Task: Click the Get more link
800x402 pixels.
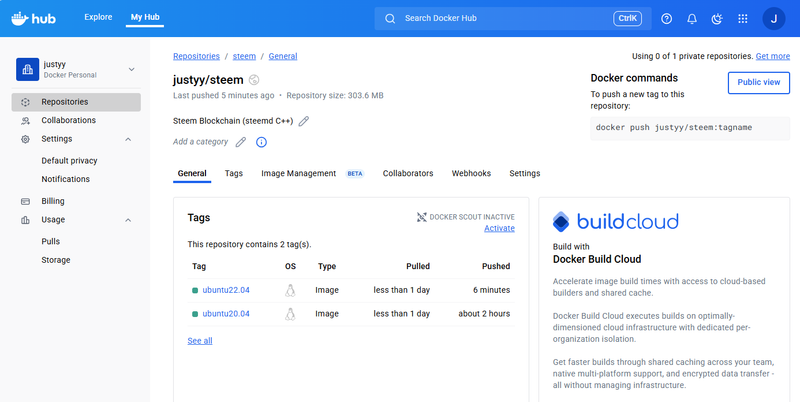Action: tap(772, 56)
